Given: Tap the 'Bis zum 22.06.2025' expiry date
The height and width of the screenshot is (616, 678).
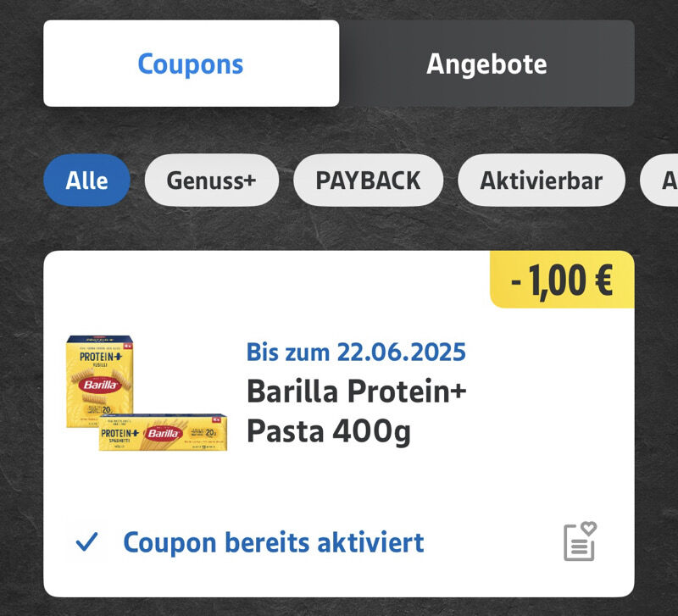Looking at the screenshot, I should (356, 352).
